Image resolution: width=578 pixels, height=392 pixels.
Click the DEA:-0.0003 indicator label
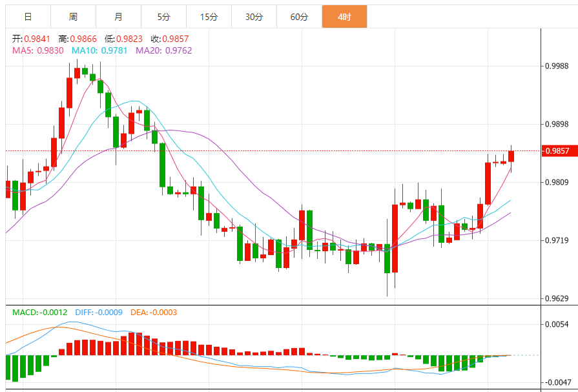pyautogui.click(x=154, y=313)
